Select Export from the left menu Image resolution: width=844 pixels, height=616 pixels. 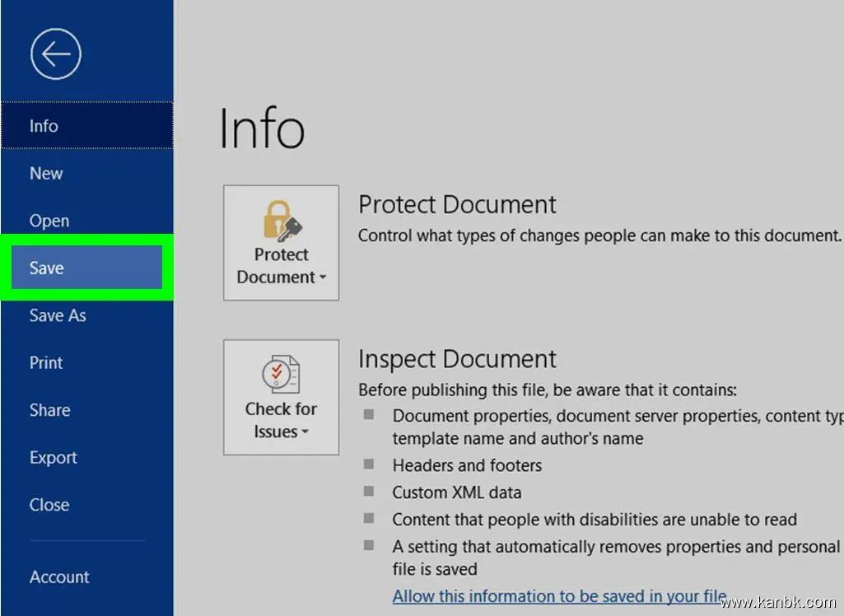coord(53,457)
